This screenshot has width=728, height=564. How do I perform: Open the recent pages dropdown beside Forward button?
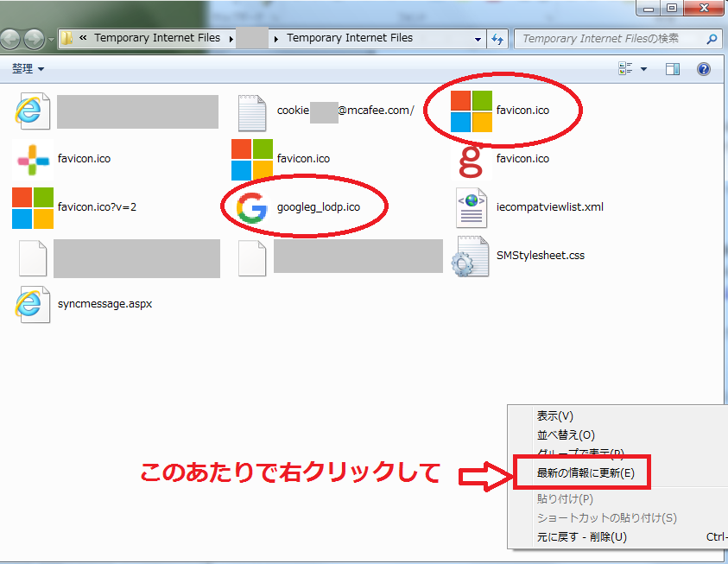pyautogui.click(x=51, y=40)
